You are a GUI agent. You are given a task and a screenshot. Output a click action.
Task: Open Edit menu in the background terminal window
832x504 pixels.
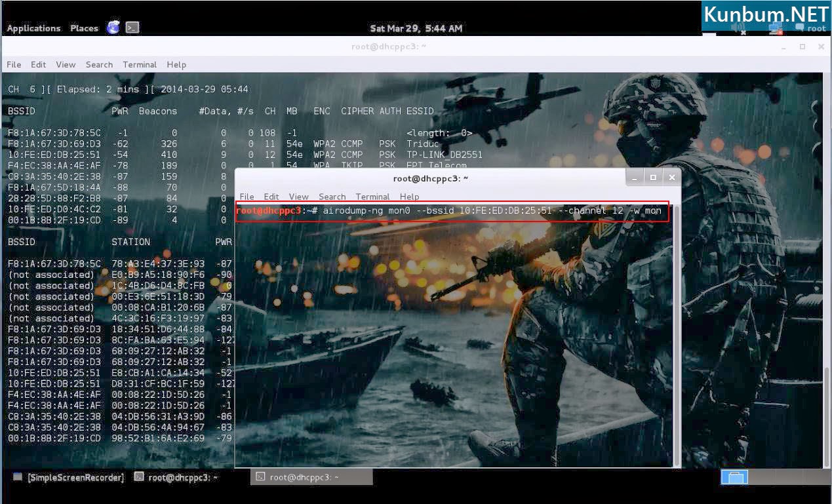click(39, 64)
